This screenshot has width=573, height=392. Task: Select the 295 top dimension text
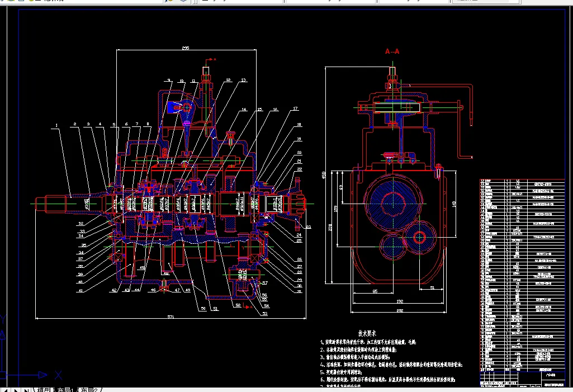click(x=186, y=48)
